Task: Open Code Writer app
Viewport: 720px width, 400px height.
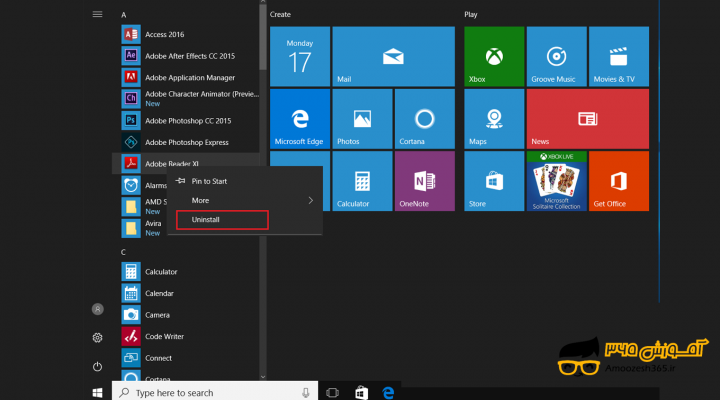Action: (x=186, y=337)
